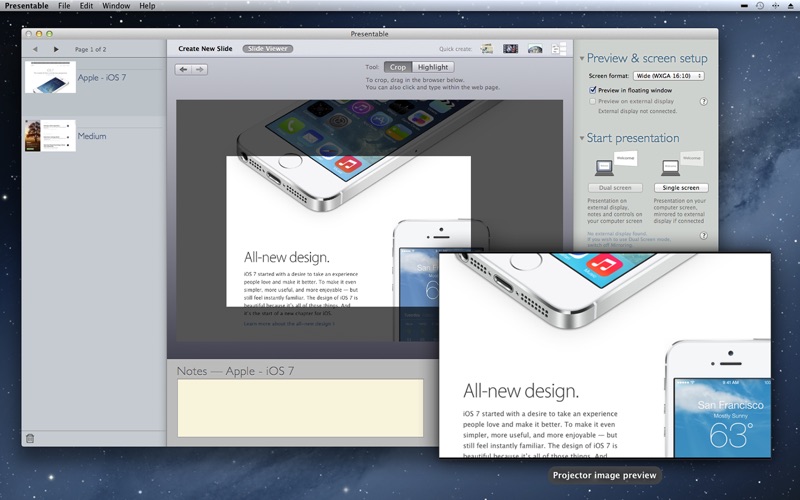Click the Apple - iOS 7 slide title

tap(102, 78)
